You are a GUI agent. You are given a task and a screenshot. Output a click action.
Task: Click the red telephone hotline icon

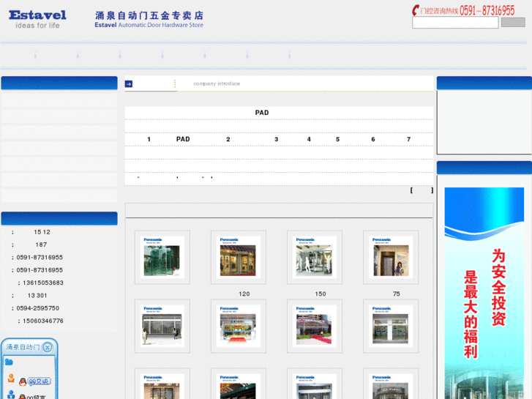[416, 10]
